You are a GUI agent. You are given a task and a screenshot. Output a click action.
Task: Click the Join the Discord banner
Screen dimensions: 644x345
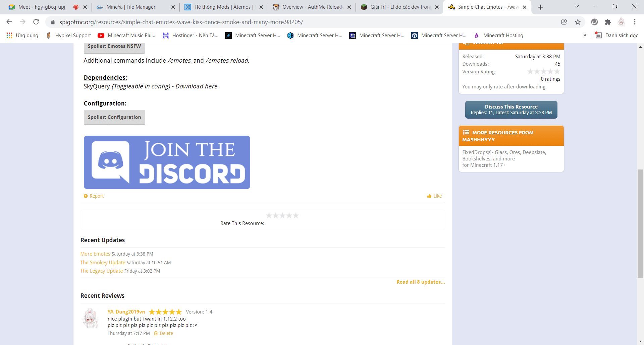[x=167, y=162]
